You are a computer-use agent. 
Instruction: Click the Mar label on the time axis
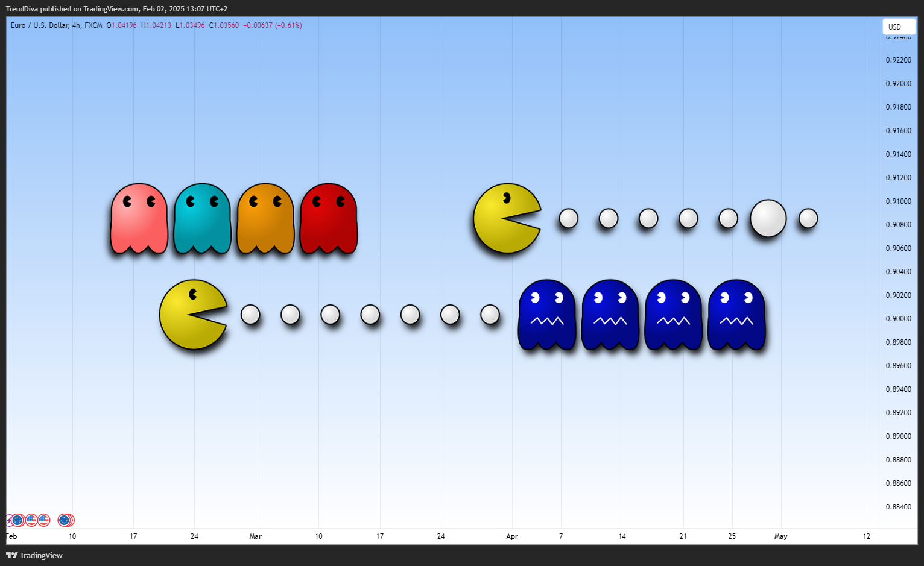[256, 536]
